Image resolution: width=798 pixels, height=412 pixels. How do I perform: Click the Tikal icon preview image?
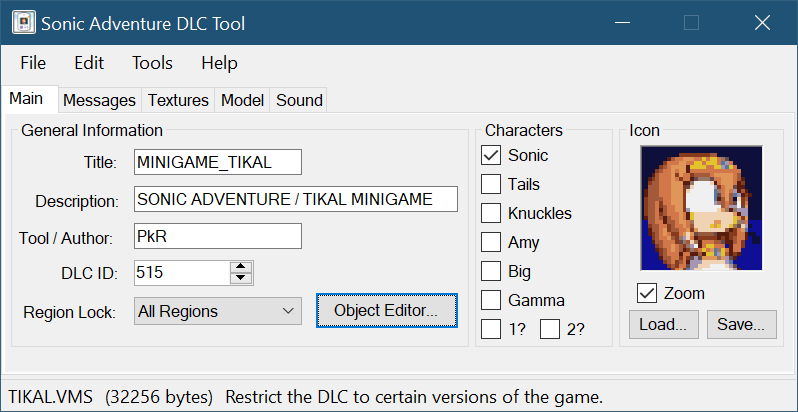(696, 208)
